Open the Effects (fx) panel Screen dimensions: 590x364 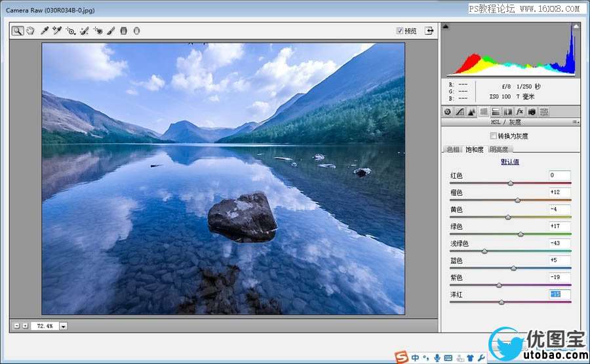pos(520,111)
